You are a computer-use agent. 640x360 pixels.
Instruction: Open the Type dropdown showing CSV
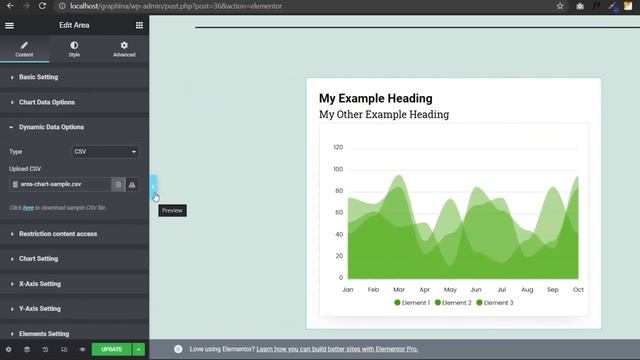tap(105, 152)
